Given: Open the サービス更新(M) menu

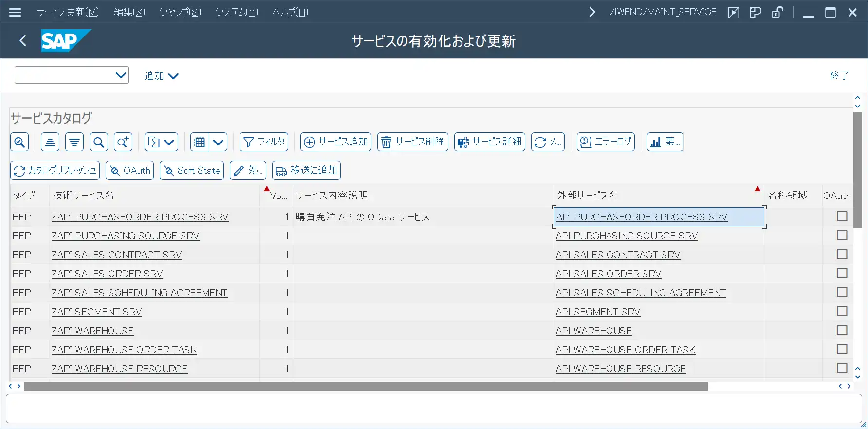Looking at the screenshot, I should [x=67, y=12].
